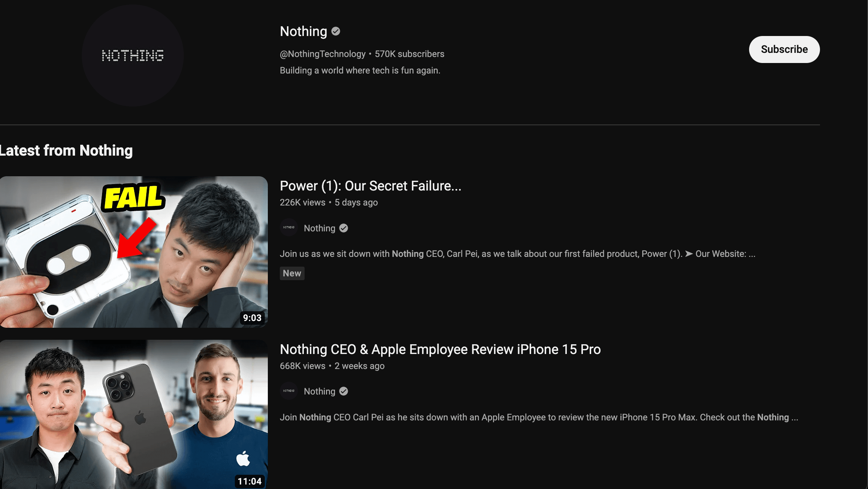Click '5 days ago' upload date
The width and height of the screenshot is (868, 489).
(x=356, y=202)
